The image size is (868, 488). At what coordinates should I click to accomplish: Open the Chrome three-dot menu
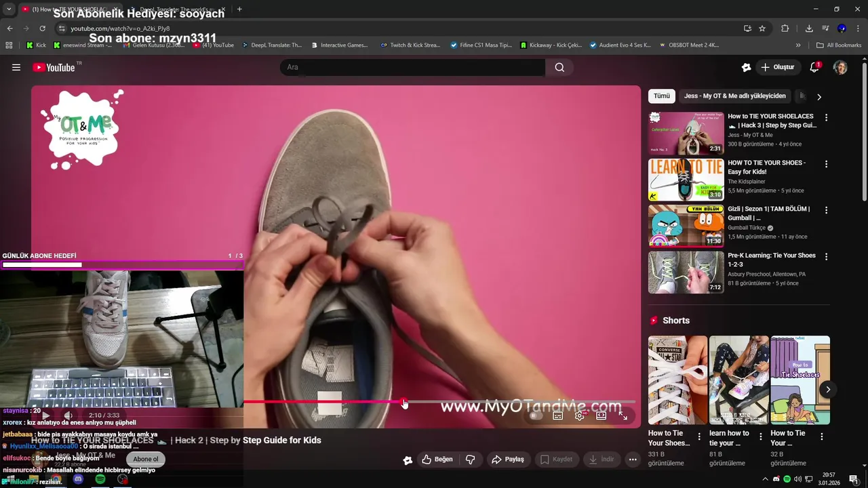click(859, 28)
